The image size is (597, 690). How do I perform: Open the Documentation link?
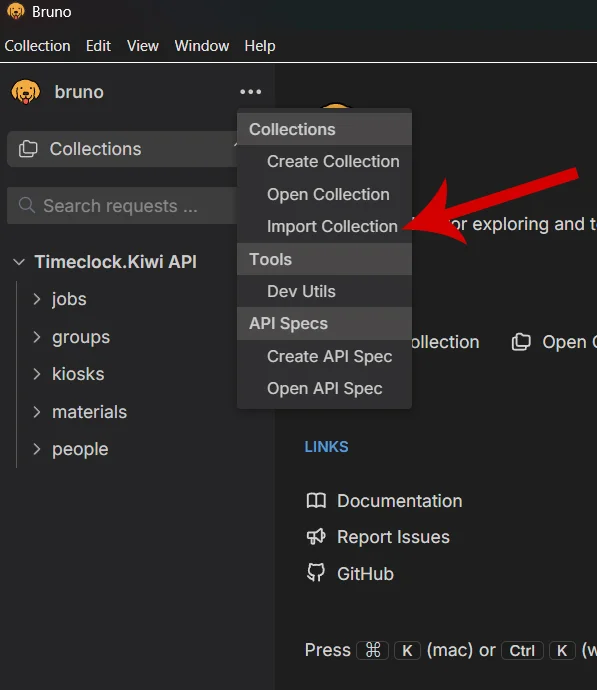coord(399,501)
